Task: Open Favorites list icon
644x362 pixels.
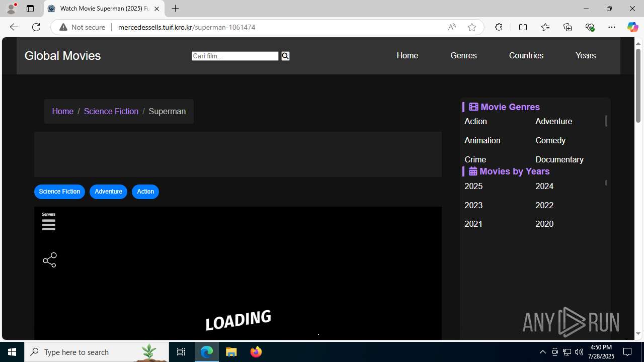Action: tap(545, 27)
